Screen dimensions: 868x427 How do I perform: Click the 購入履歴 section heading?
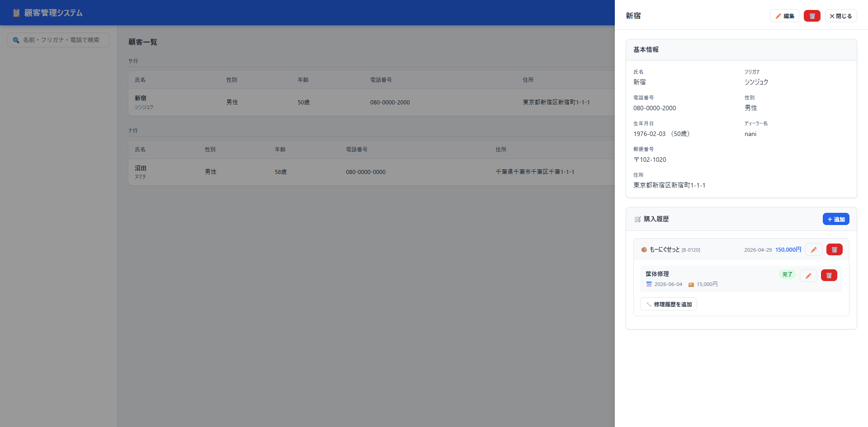click(x=656, y=219)
